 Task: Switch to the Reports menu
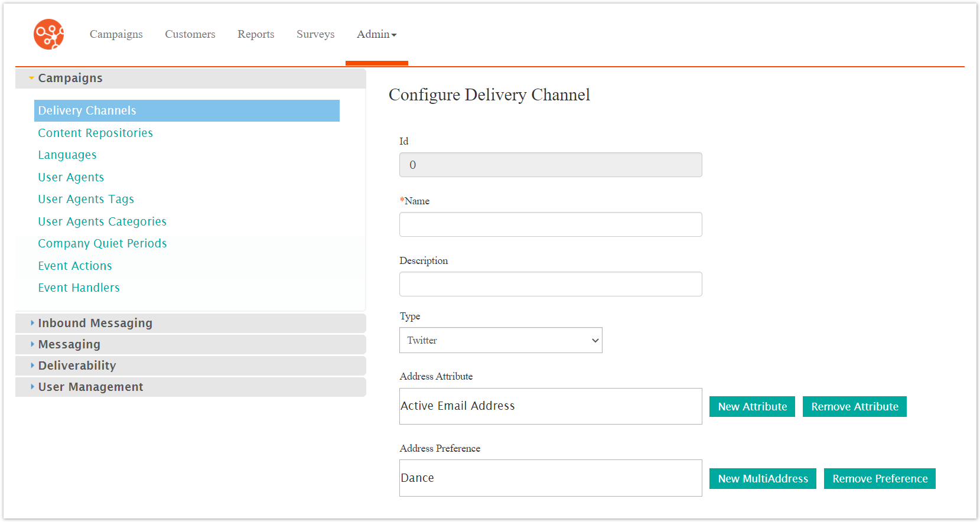click(x=256, y=34)
